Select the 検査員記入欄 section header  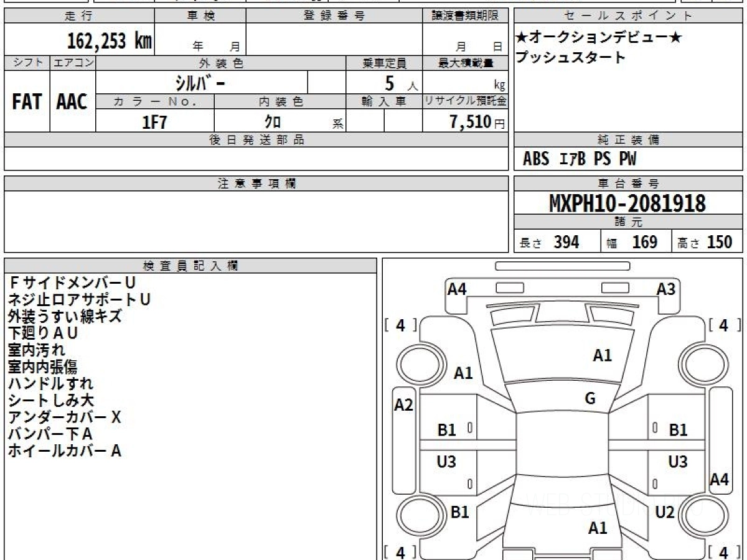[x=190, y=266]
